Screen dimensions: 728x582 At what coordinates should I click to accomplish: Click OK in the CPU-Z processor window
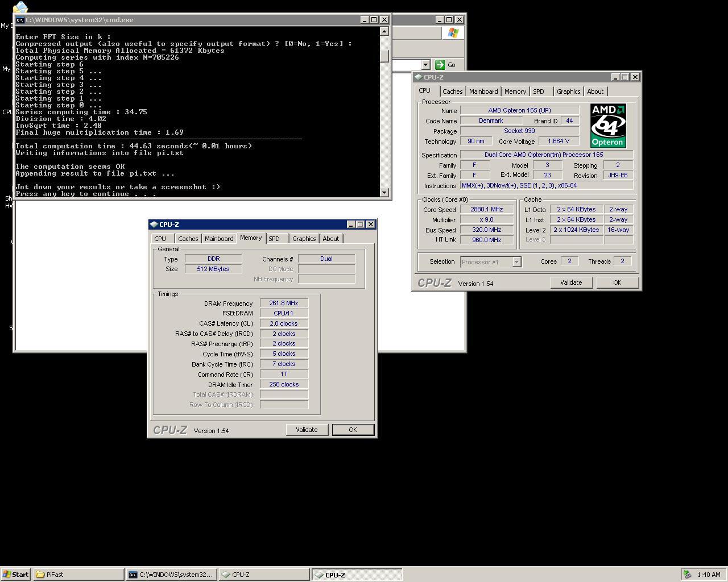point(617,282)
